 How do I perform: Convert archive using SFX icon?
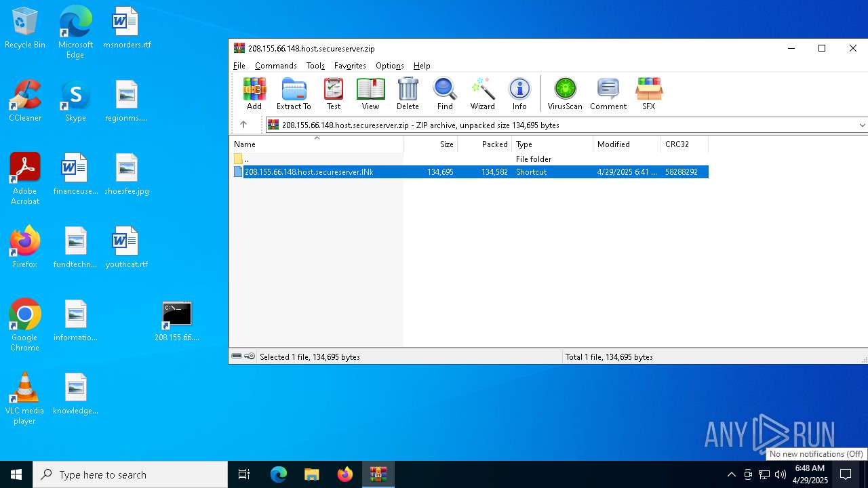[649, 94]
